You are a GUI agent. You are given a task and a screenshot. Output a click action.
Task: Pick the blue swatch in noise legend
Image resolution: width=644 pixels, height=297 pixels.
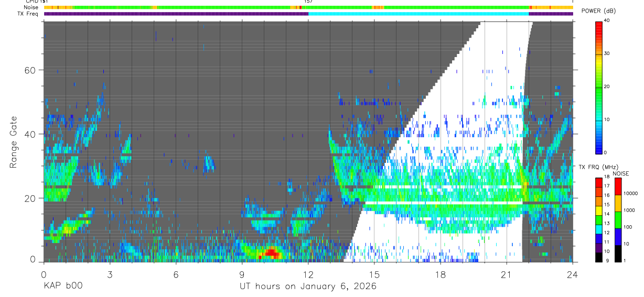[x=618, y=237]
